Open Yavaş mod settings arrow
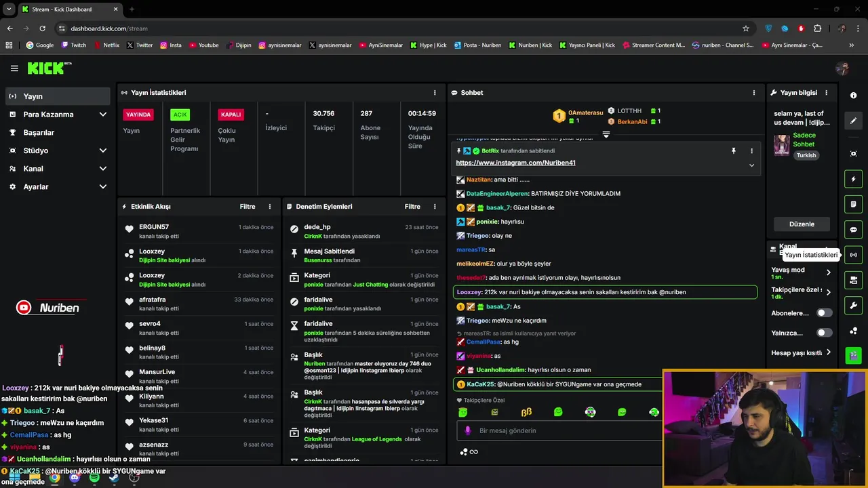 click(828, 272)
